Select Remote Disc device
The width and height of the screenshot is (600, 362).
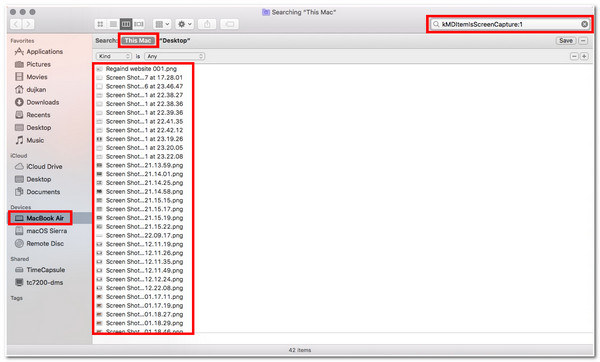tap(39, 243)
